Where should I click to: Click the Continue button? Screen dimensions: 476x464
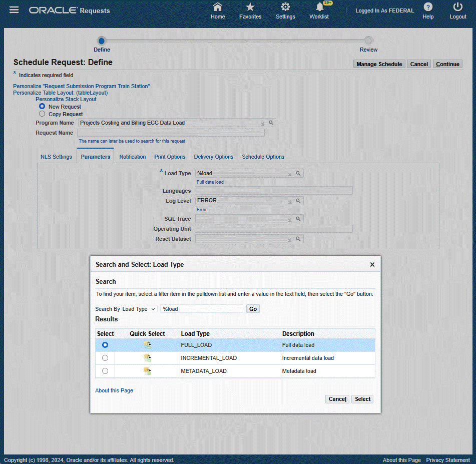(x=447, y=64)
